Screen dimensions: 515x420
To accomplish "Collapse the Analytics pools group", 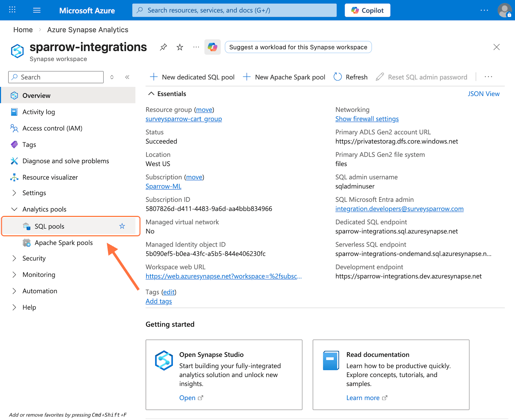I will pyautogui.click(x=14, y=209).
